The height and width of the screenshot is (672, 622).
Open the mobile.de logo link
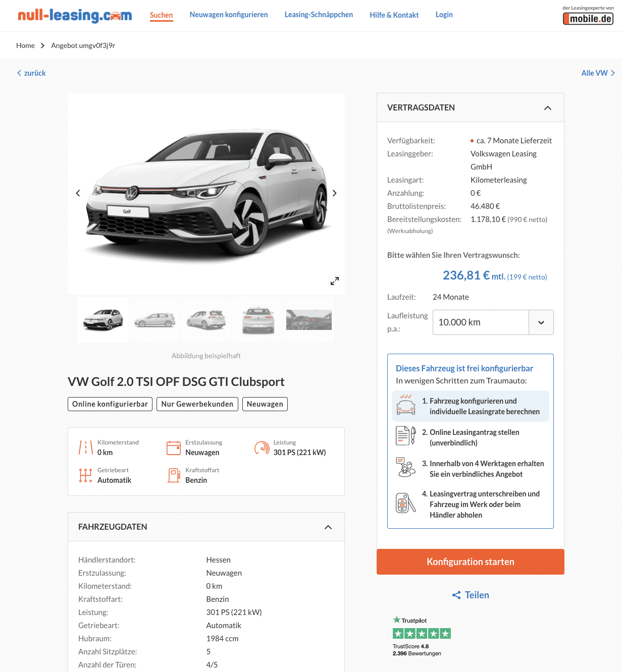(x=588, y=19)
